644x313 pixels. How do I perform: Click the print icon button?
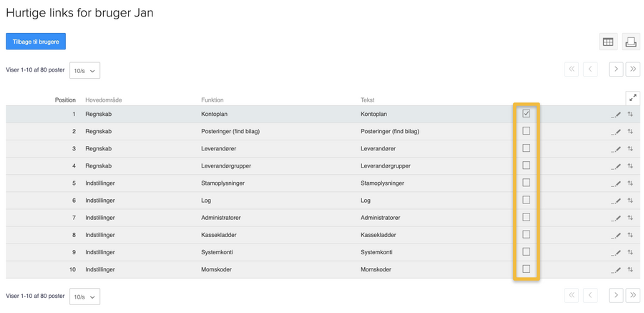point(630,42)
